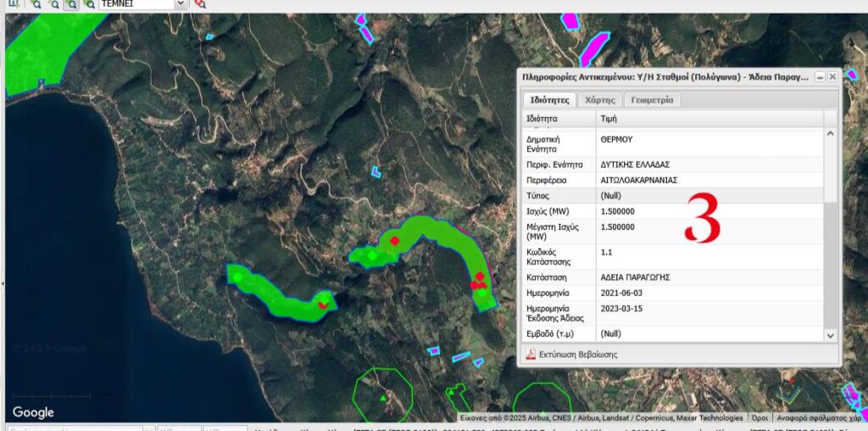
Task: Close the object info panel
Action: tap(832, 77)
